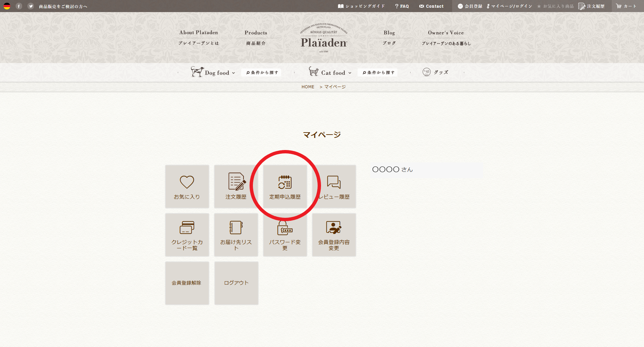The image size is (644, 347).
Task: Open the Products 商品紹介 menu item
Action: [256, 38]
